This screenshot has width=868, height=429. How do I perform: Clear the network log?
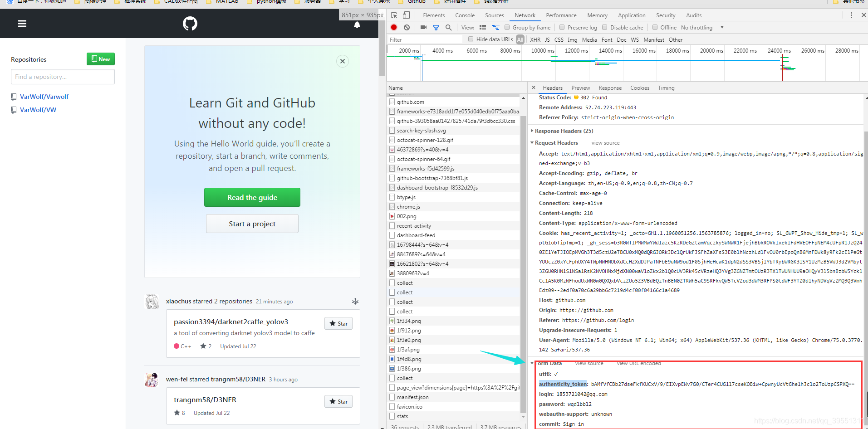pyautogui.click(x=407, y=28)
